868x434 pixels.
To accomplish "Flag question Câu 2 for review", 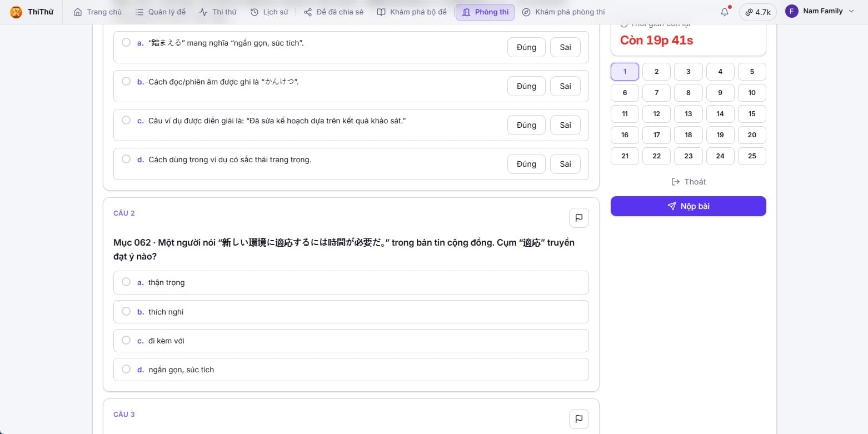I will click(578, 218).
